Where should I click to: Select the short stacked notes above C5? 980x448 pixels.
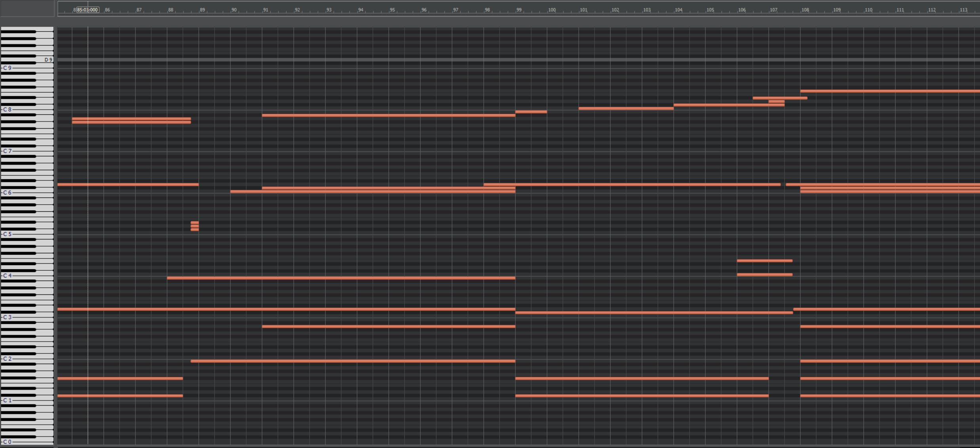point(195,226)
